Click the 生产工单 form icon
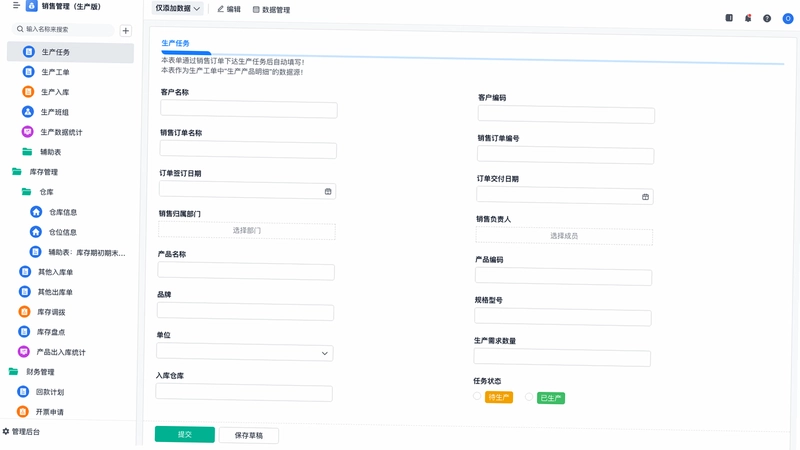 (29, 71)
